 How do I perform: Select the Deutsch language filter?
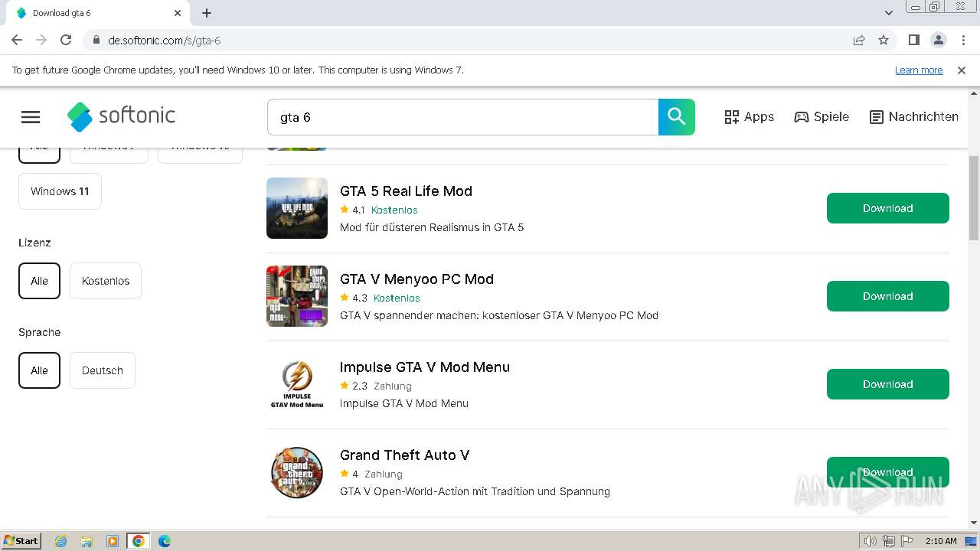pos(103,370)
